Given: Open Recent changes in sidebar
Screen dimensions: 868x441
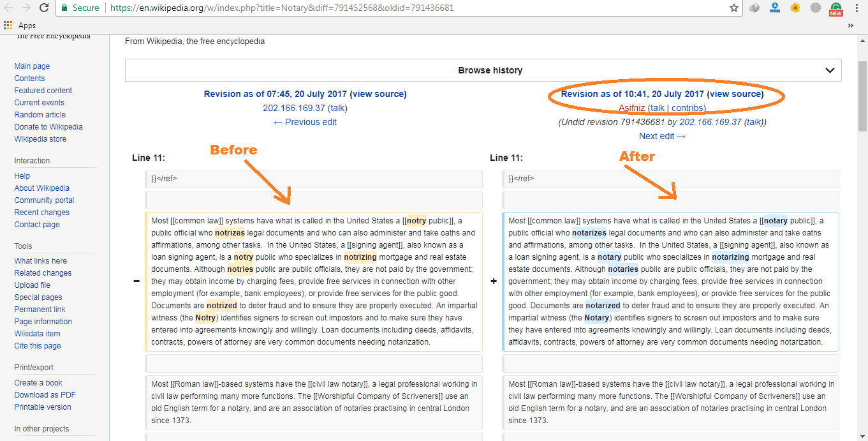Looking at the screenshot, I should (42, 213).
